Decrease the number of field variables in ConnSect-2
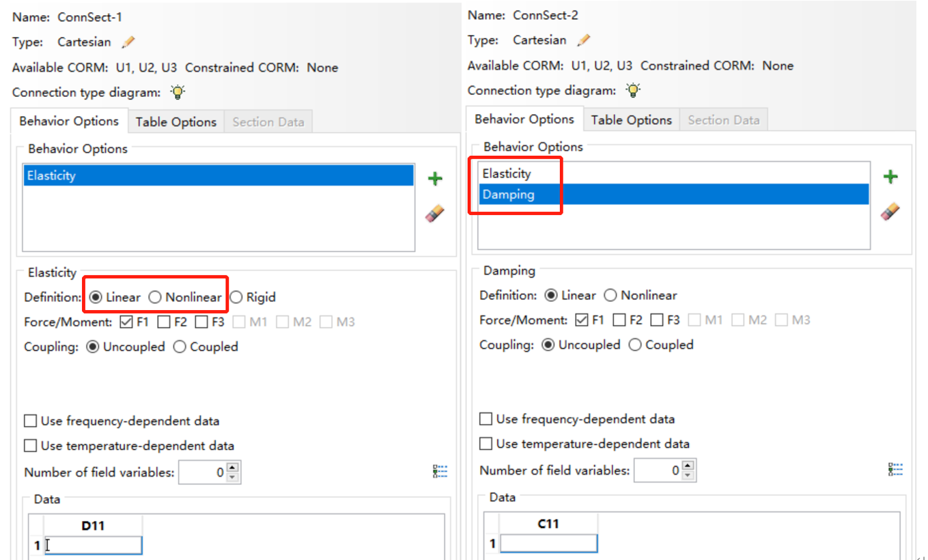The image size is (928, 560). coord(688,475)
